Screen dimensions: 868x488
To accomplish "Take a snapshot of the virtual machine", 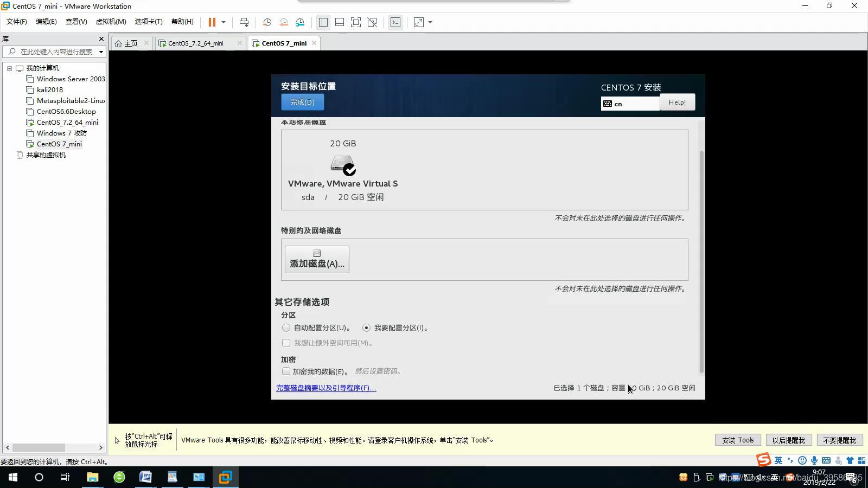I will click(x=267, y=22).
